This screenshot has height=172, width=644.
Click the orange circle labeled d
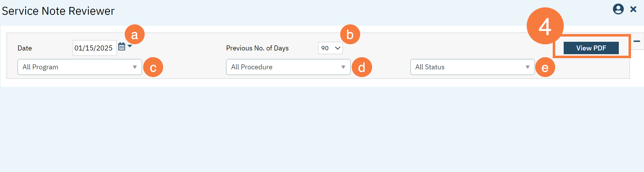pos(361,67)
